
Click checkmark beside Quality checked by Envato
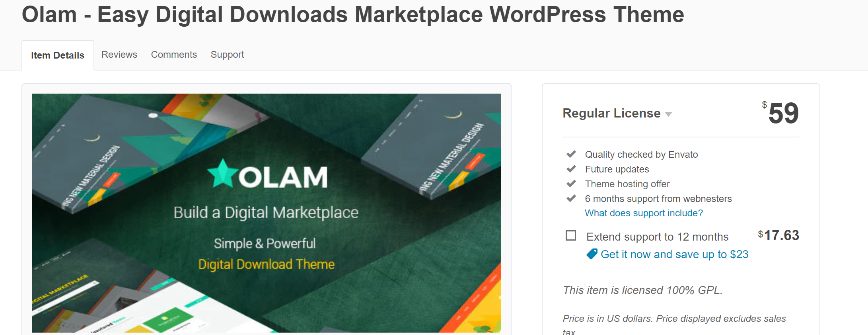[571, 154]
